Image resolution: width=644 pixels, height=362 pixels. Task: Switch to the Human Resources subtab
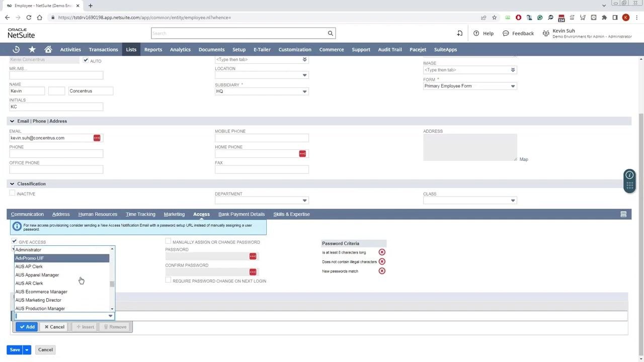98,214
